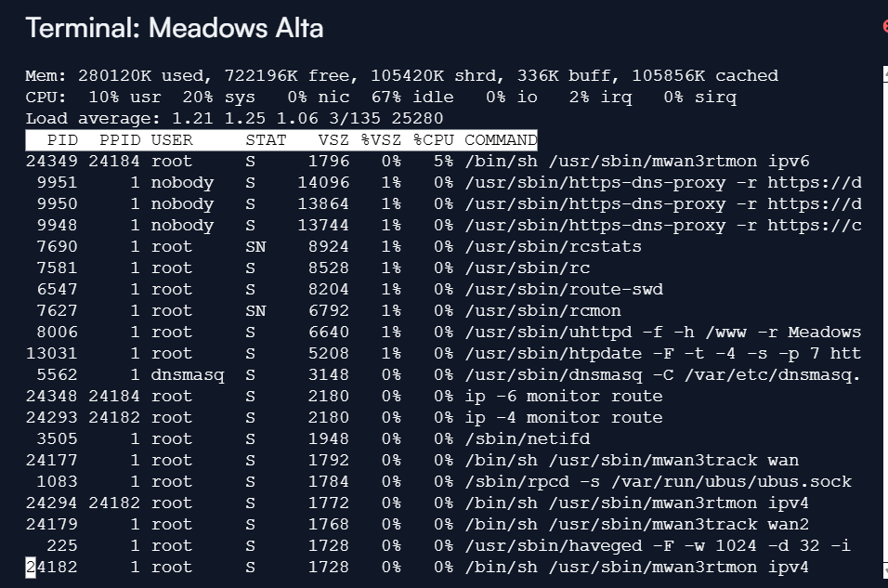Click the haveged process row
Image resolution: width=888 pixels, height=588 pixels.
pyautogui.click(x=437, y=545)
